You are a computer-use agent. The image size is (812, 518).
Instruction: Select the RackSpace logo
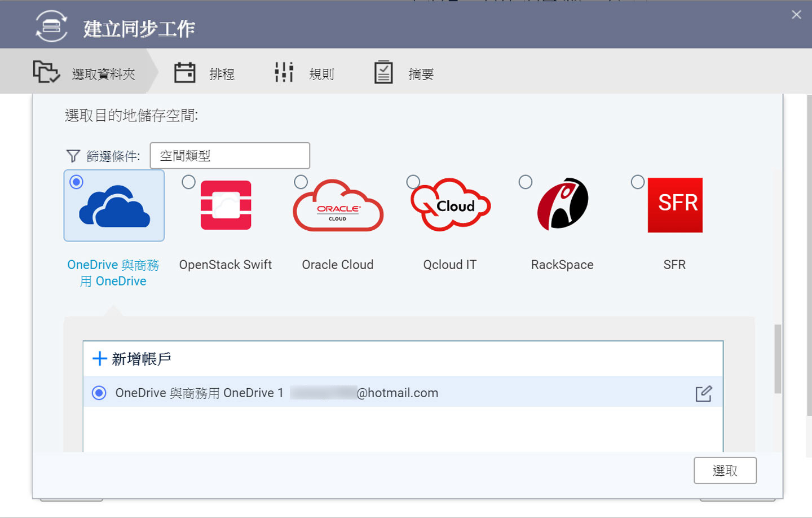pos(562,204)
